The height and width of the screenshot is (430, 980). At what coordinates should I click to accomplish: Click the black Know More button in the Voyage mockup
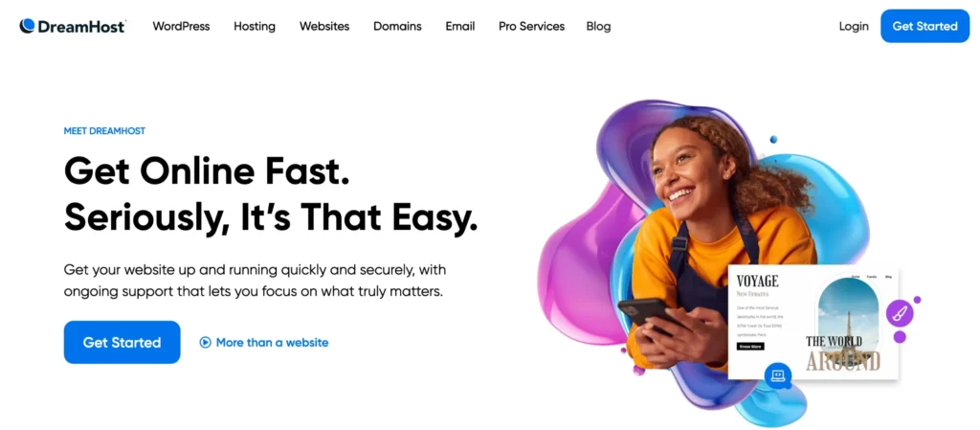point(750,347)
